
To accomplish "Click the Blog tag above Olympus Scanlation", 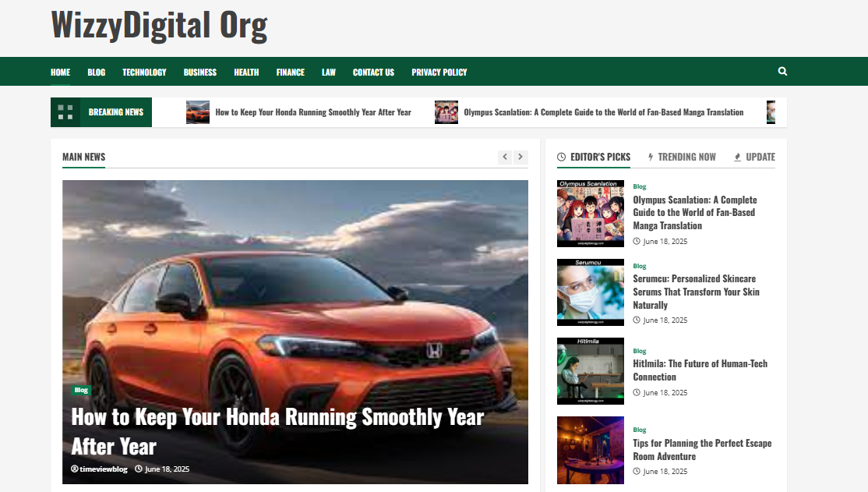I will 640,186.
